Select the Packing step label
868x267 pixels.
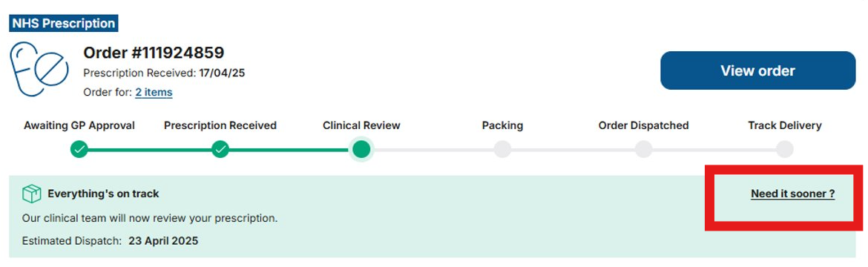click(503, 126)
